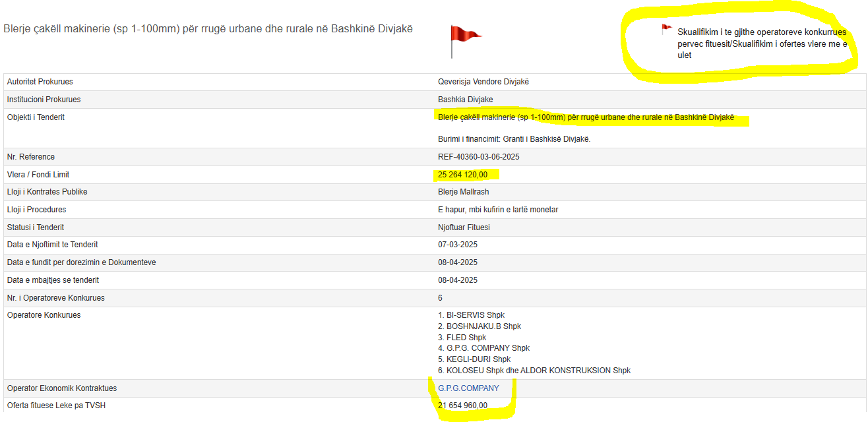Click the limit fund value 25 264 120,00
Image resolution: width=868 pixels, height=422 pixels.
tap(462, 175)
